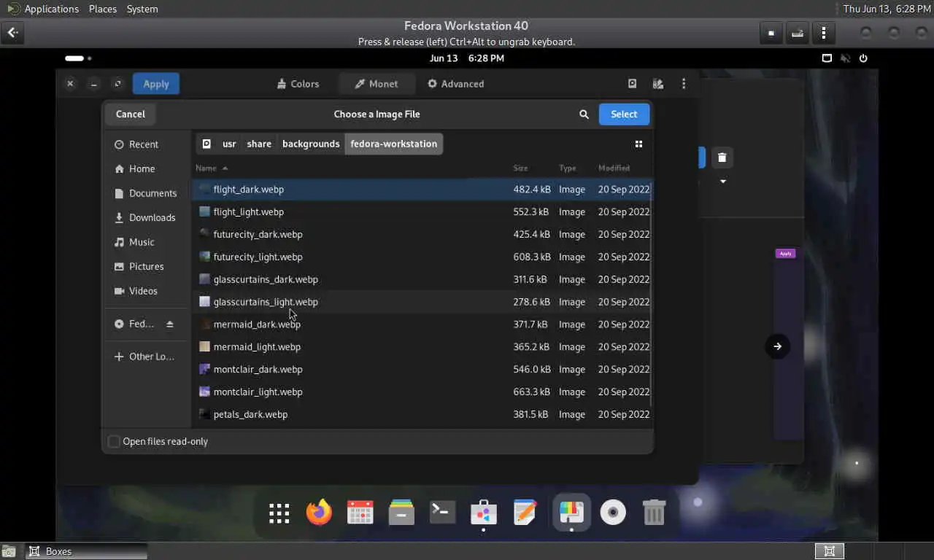934x560 pixels.
Task: Select montclair_light.webp file
Action: pos(422,392)
